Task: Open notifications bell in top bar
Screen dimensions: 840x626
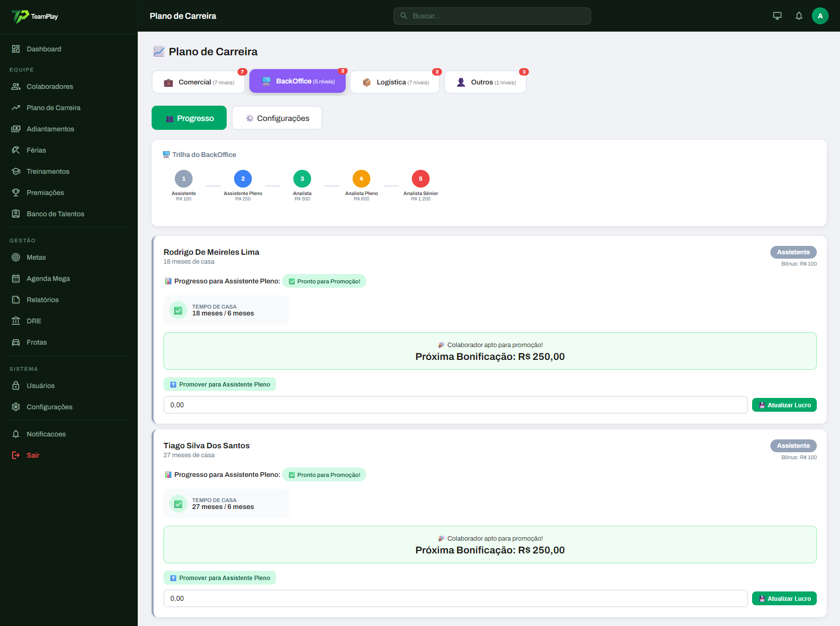Action: 799,16
